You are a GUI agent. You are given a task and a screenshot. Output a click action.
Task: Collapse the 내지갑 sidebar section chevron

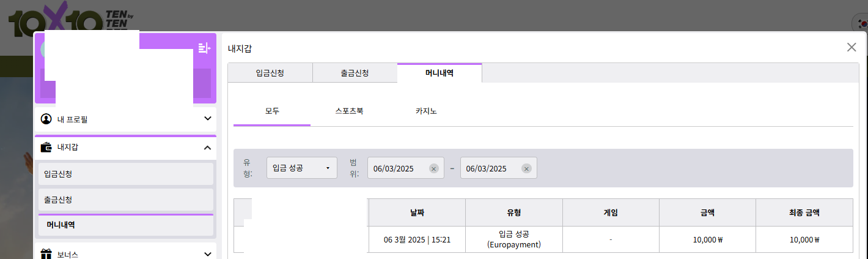pyautogui.click(x=207, y=148)
